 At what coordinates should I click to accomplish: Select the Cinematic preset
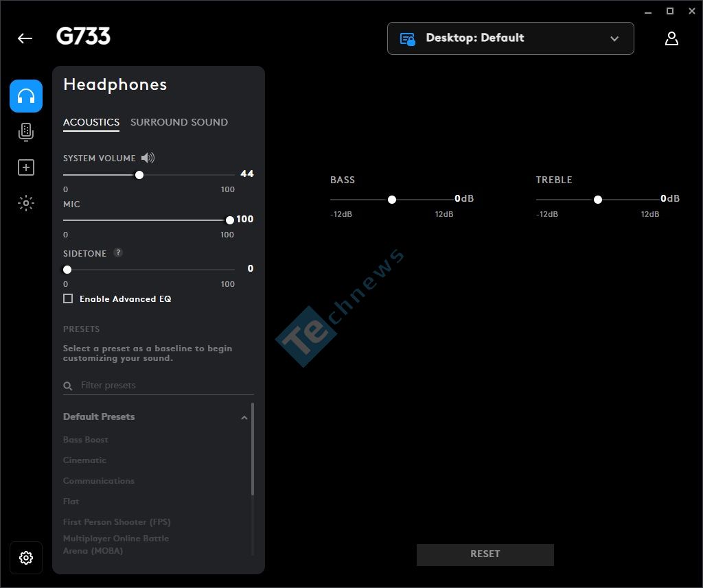point(84,460)
